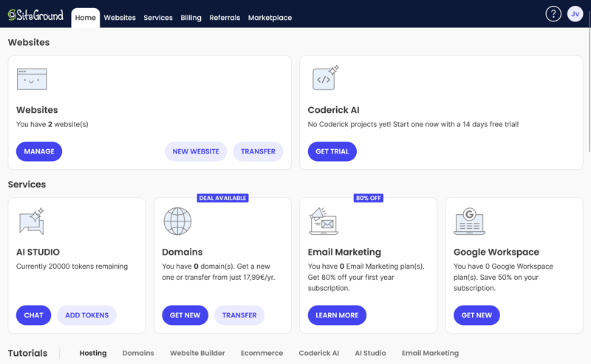
Task: Click the MANAGE websites button
Action: pos(39,151)
